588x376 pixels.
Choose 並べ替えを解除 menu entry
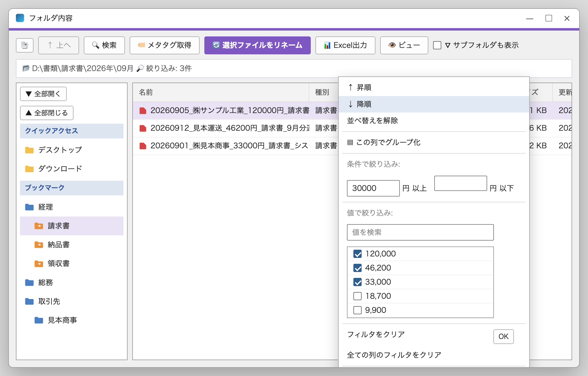tap(434, 120)
